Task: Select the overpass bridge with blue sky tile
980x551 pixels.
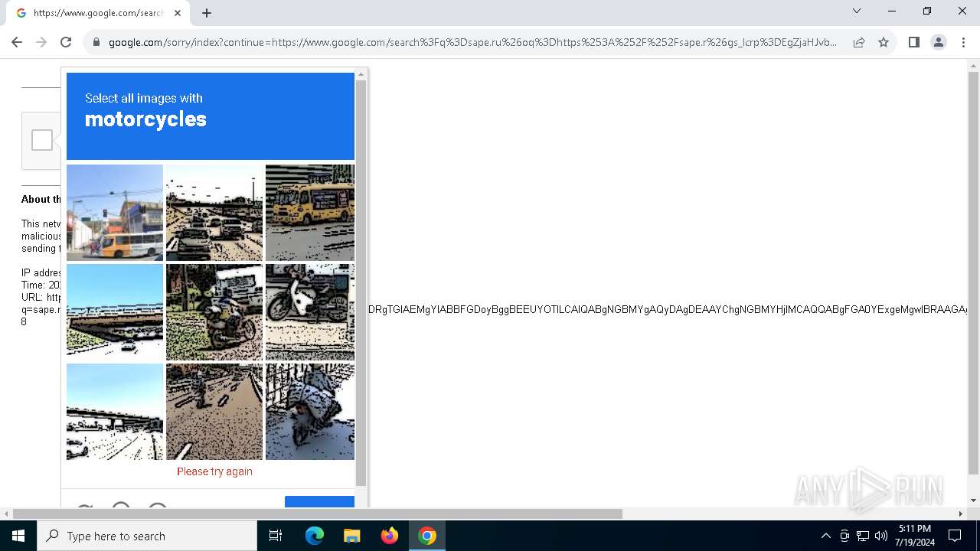Action: tap(115, 312)
